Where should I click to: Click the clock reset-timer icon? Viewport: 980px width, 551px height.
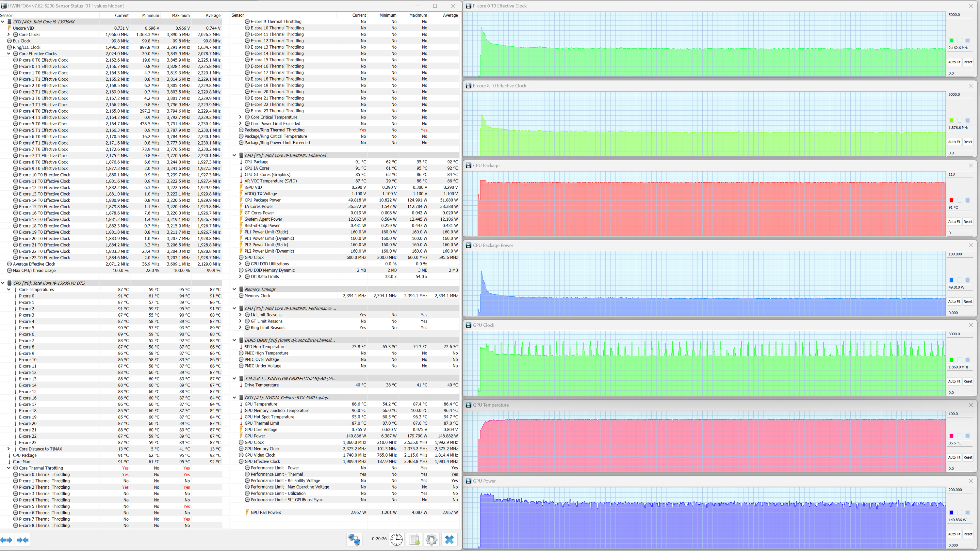tap(397, 539)
